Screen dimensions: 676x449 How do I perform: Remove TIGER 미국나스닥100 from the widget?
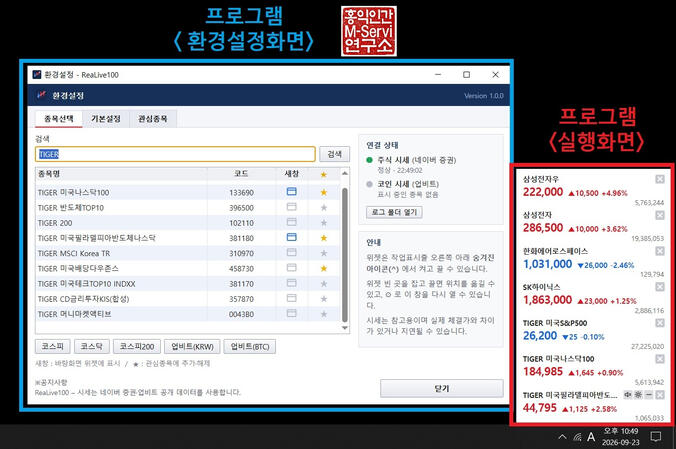pyautogui.click(x=660, y=359)
